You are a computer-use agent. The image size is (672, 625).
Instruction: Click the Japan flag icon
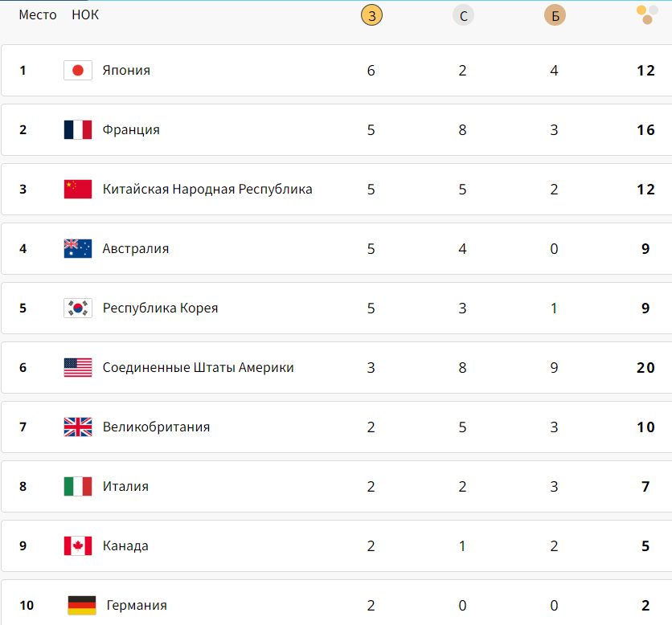click(x=78, y=71)
